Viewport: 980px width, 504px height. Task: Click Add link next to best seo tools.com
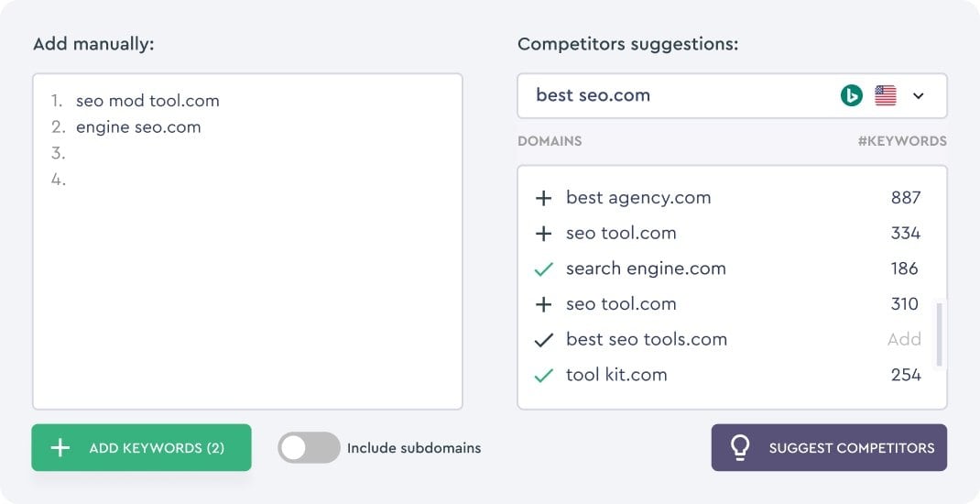(904, 339)
